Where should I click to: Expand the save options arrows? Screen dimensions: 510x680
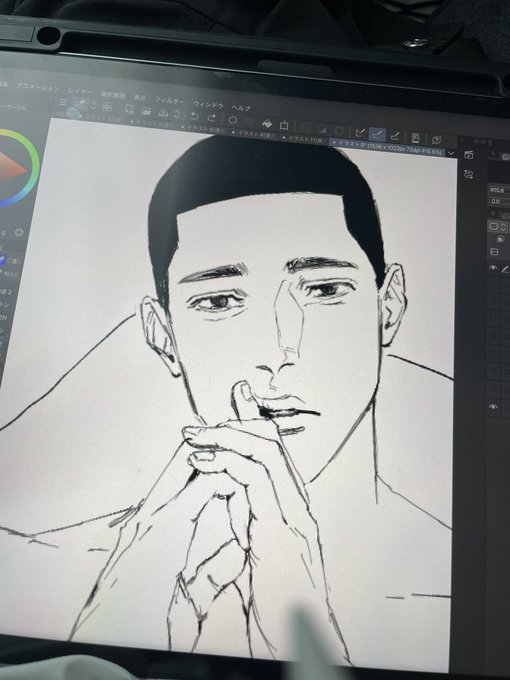[177, 114]
